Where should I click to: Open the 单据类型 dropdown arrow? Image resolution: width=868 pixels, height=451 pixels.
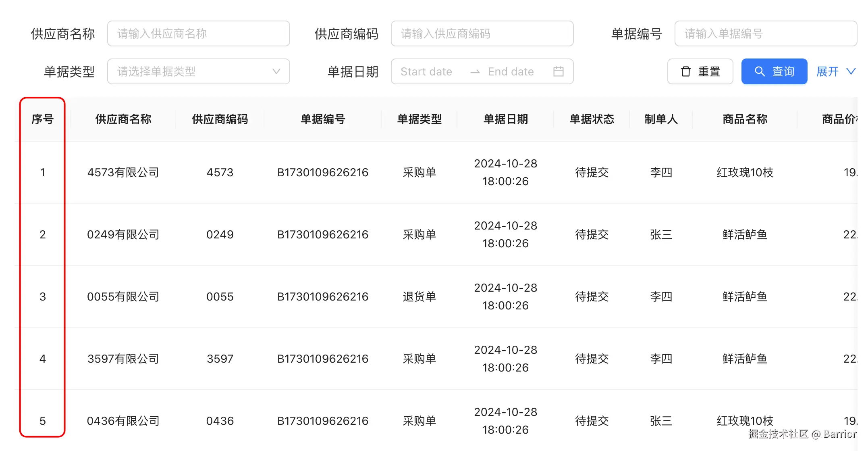pos(276,71)
